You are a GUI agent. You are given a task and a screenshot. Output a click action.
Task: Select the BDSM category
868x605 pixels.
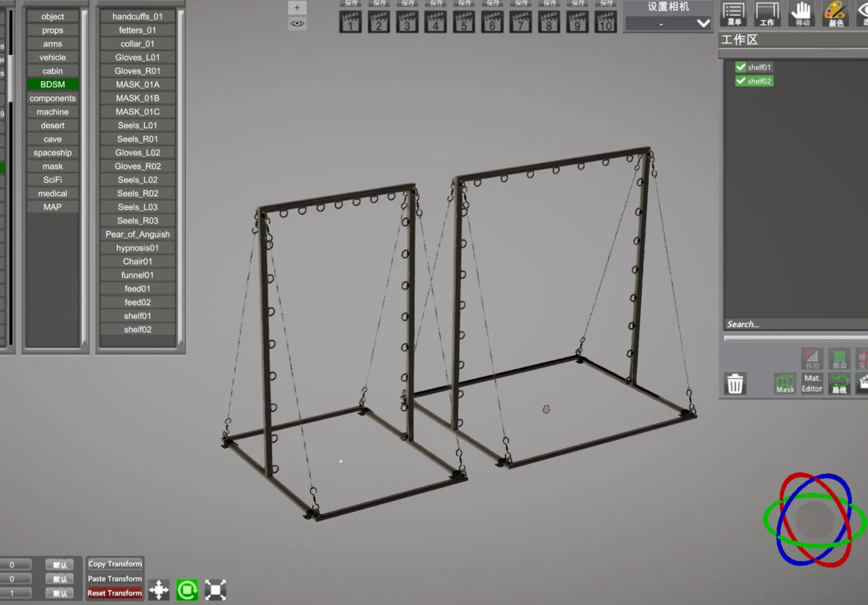pos(53,85)
